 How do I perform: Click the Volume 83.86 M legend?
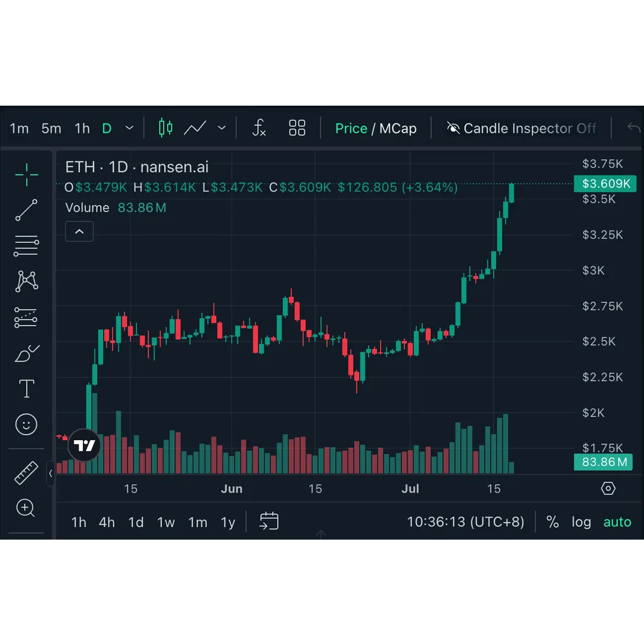[116, 208]
